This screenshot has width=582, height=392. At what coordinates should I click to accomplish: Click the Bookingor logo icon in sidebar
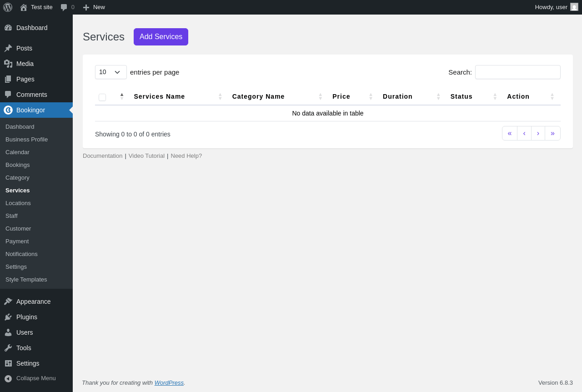pos(8,110)
